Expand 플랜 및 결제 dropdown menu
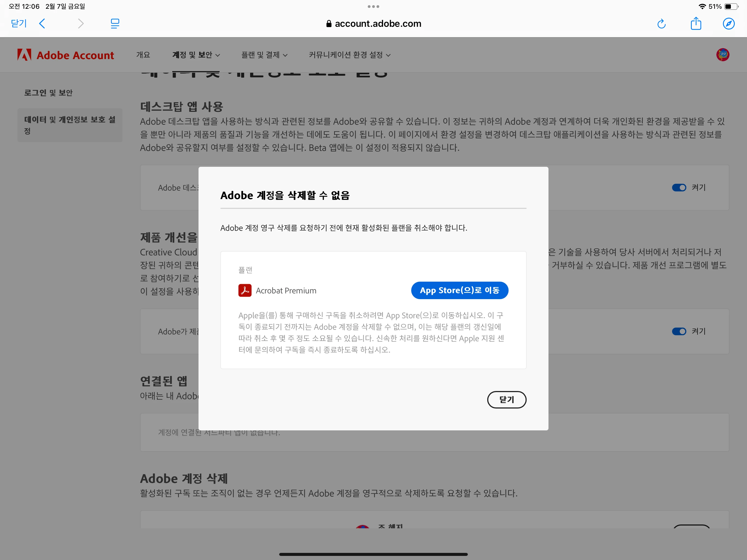 pyautogui.click(x=264, y=55)
